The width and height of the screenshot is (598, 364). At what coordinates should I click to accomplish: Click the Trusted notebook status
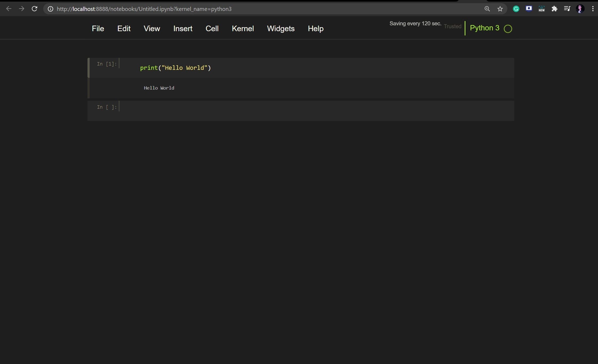452,26
